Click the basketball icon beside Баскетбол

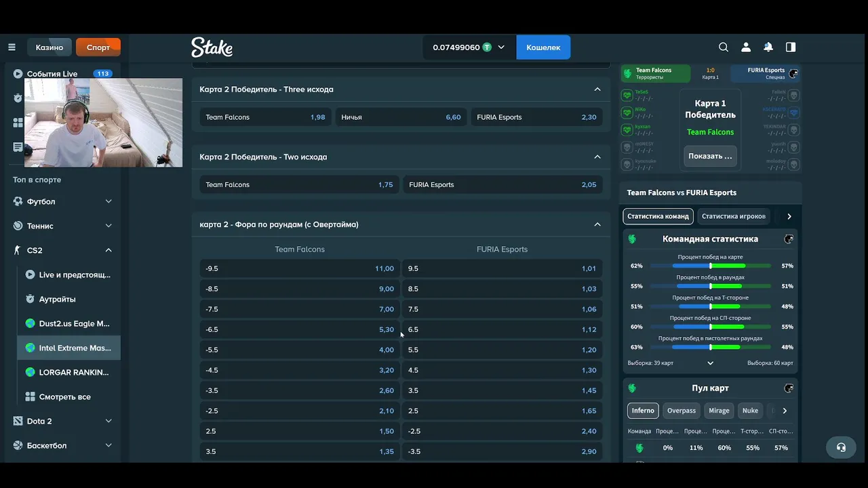18,445
